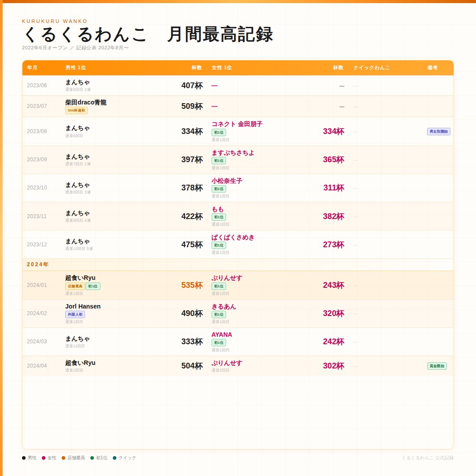This screenshot has height=476, width=476.
Task: Click the orange 店舗最高 color dot in the legend
Action: tap(63, 457)
